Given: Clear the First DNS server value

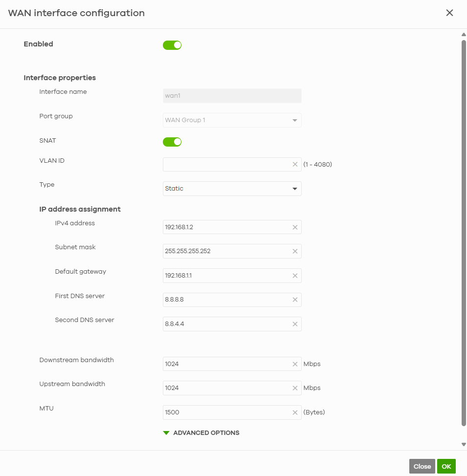Looking at the screenshot, I should pos(295,300).
